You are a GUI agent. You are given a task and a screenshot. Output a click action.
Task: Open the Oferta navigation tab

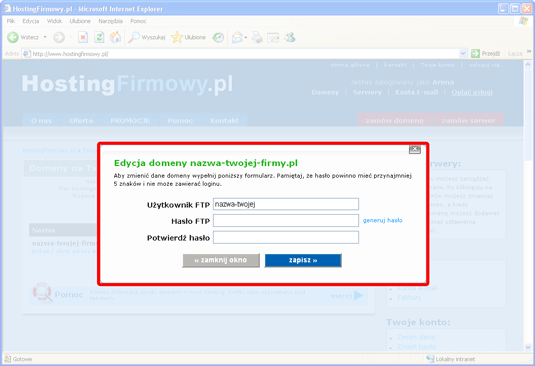pyautogui.click(x=81, y=120)
